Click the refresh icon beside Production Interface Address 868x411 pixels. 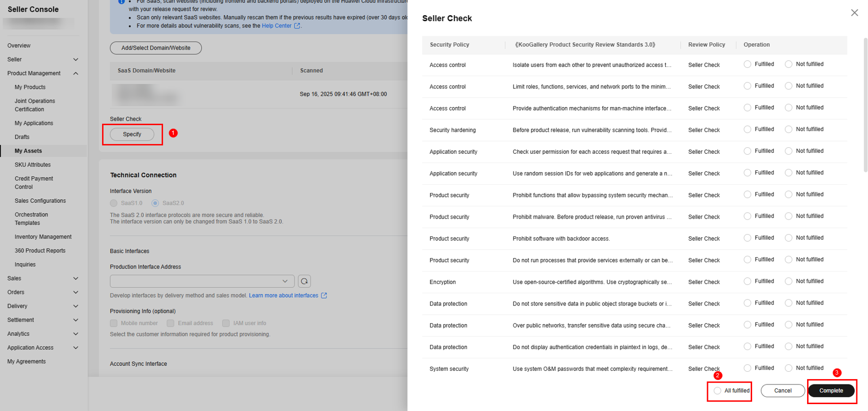tap(304, 281)
